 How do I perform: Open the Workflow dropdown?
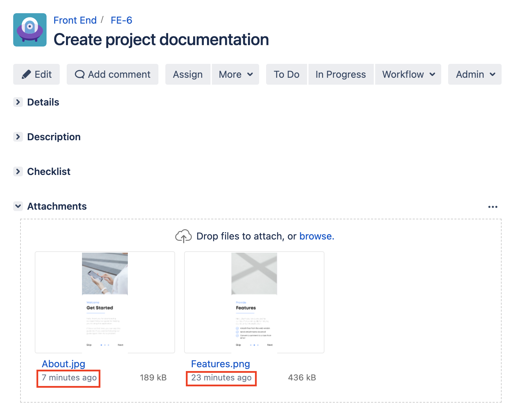click(408, 74)
